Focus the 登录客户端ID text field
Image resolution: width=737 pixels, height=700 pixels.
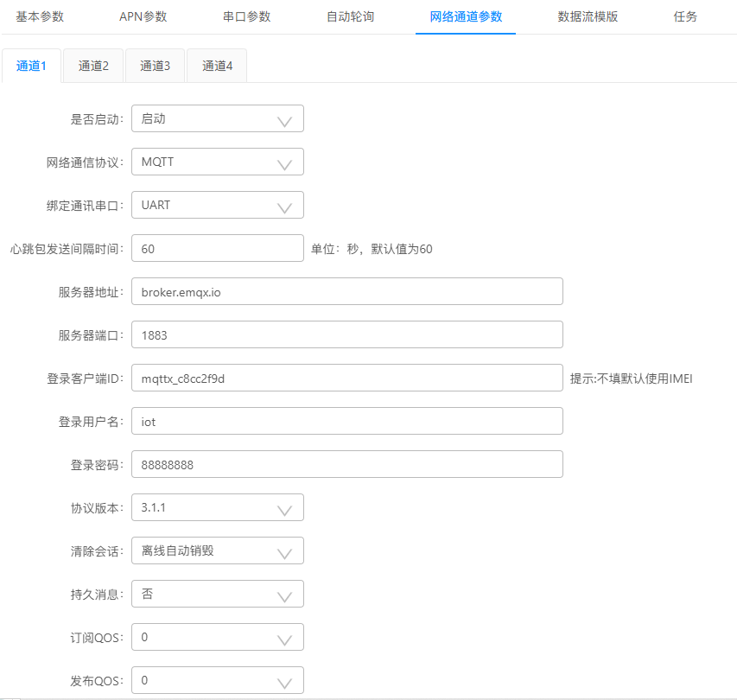coord(346,379)
